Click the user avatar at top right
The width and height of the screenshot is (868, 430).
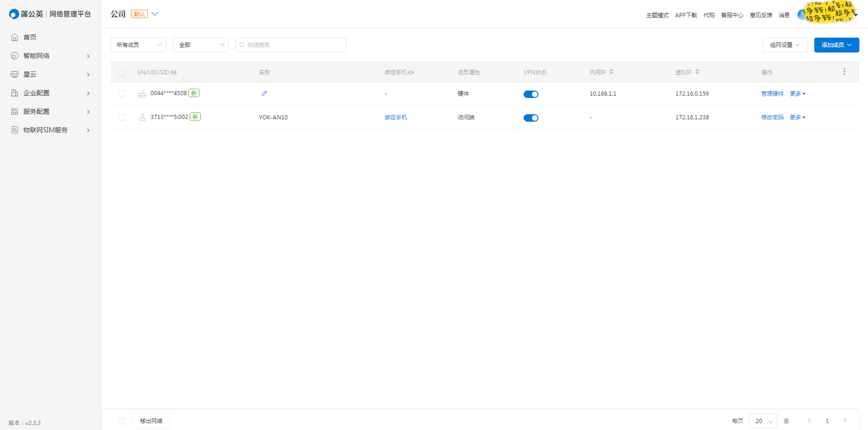point(802,15)
